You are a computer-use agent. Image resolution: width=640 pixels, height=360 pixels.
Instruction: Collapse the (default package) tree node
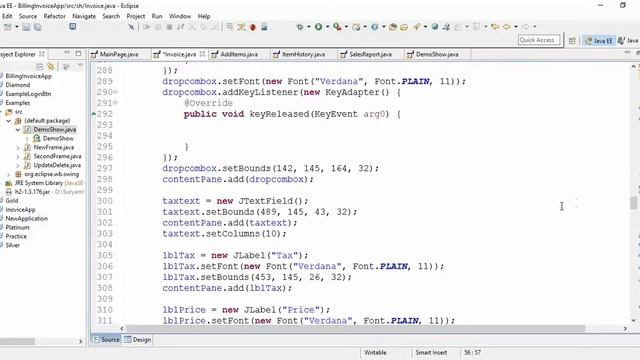click(9, 121)
